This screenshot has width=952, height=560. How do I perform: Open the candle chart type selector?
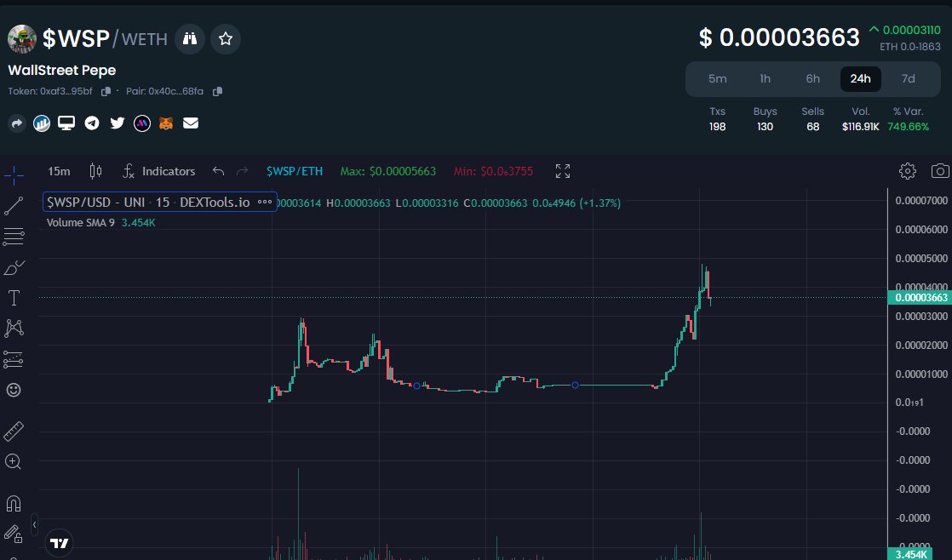[95, 171]
